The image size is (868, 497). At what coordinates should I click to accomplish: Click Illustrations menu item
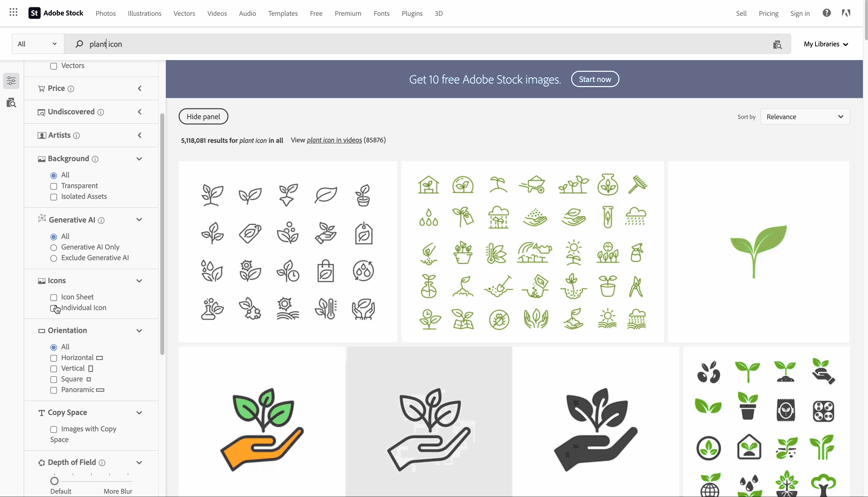click(x=144, y=12)
